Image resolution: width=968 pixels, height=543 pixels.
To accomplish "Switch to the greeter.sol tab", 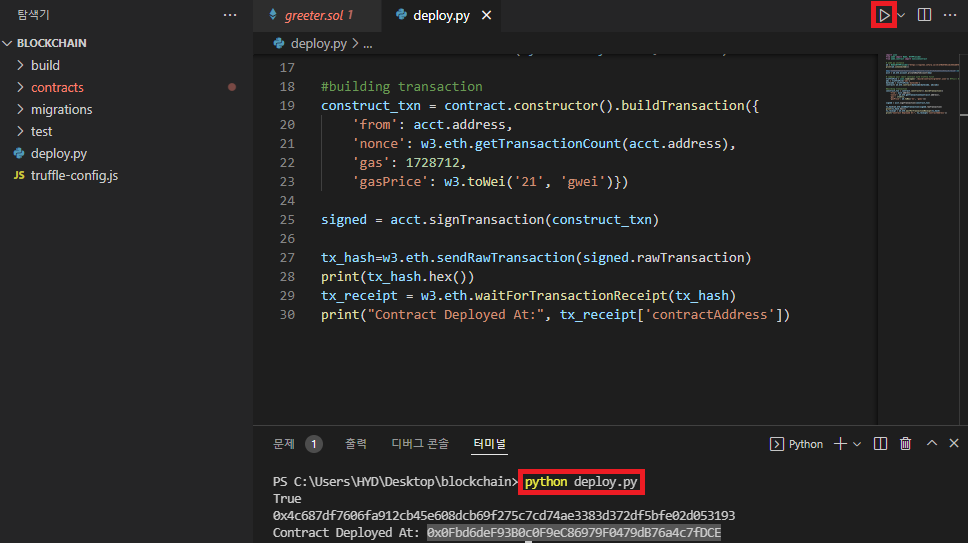I will pos(318,15).
